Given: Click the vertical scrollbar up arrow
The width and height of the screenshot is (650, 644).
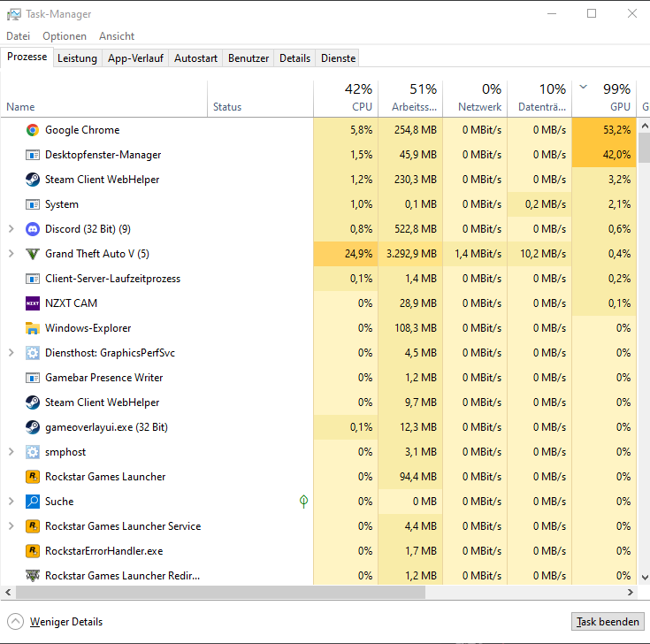Looking at the screenshot, I should [644, 126].
